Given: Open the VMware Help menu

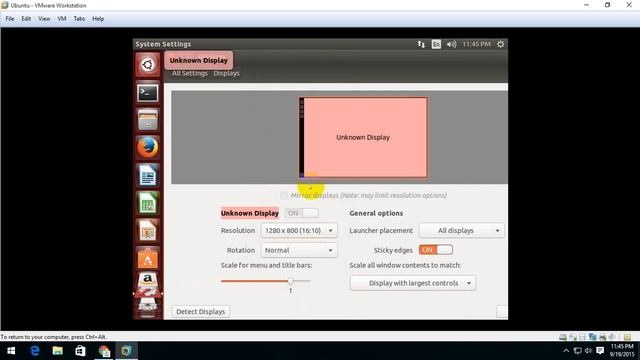Looking at the screenshot, I should coord(98,19).
